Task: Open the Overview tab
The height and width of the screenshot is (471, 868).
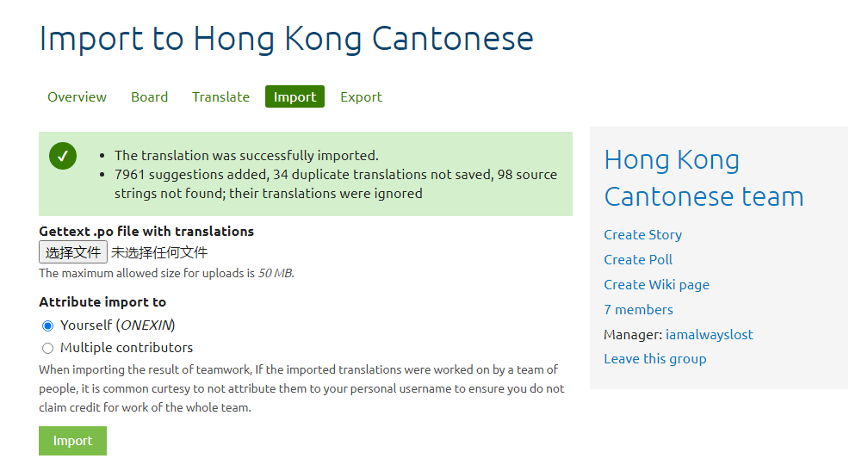Action: pyautogui.click(x=77, y=96)
